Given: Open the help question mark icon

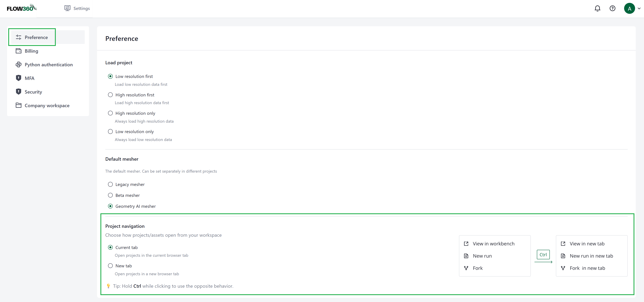Looking at the screenshot, I should 612,8.
